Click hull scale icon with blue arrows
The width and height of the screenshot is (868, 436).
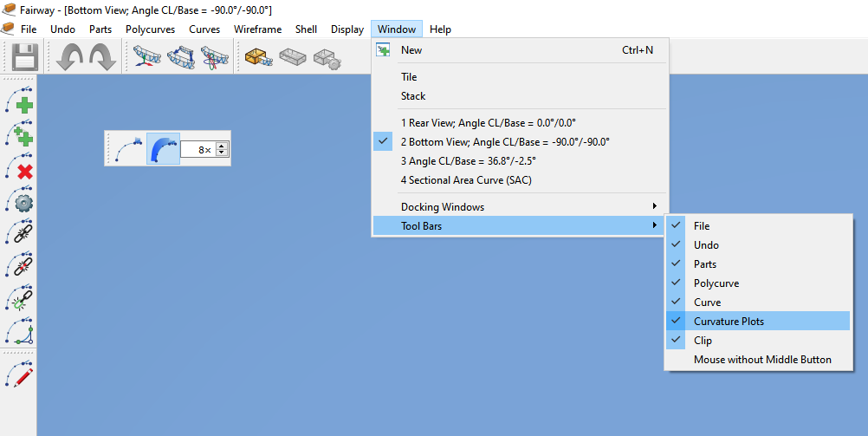click(x=181, y=57)
